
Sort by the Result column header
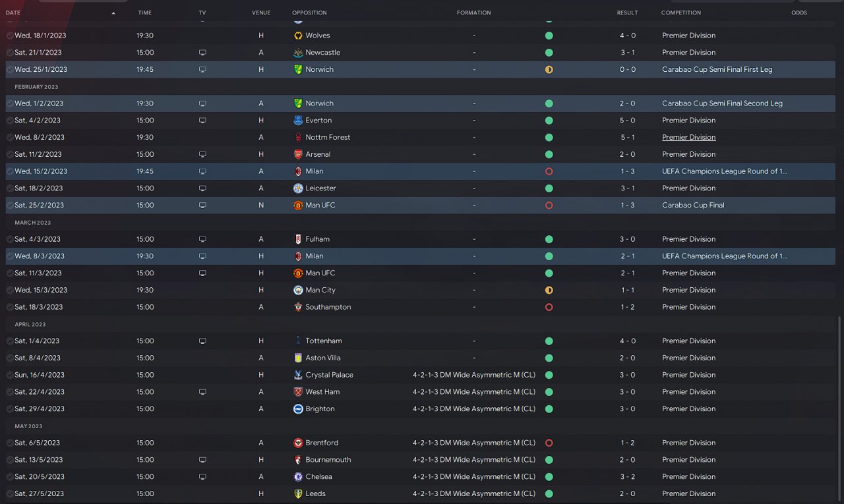tap(627, 13)
